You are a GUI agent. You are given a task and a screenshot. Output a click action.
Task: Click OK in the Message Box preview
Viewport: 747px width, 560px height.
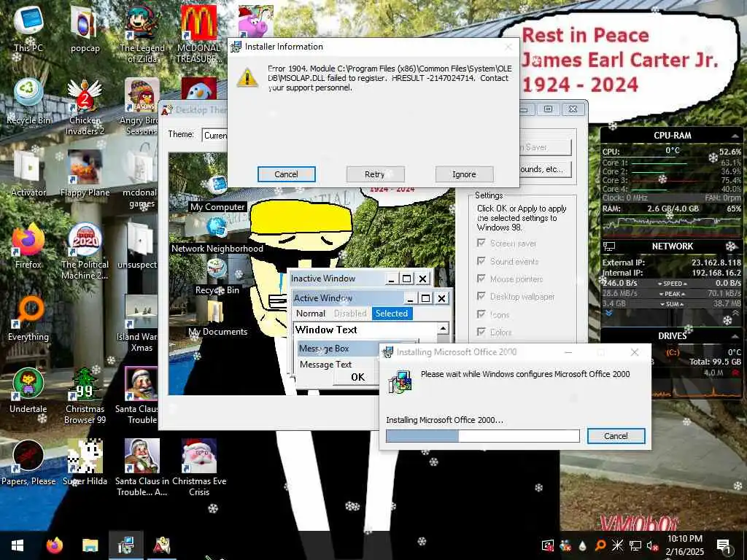(357, 377)
